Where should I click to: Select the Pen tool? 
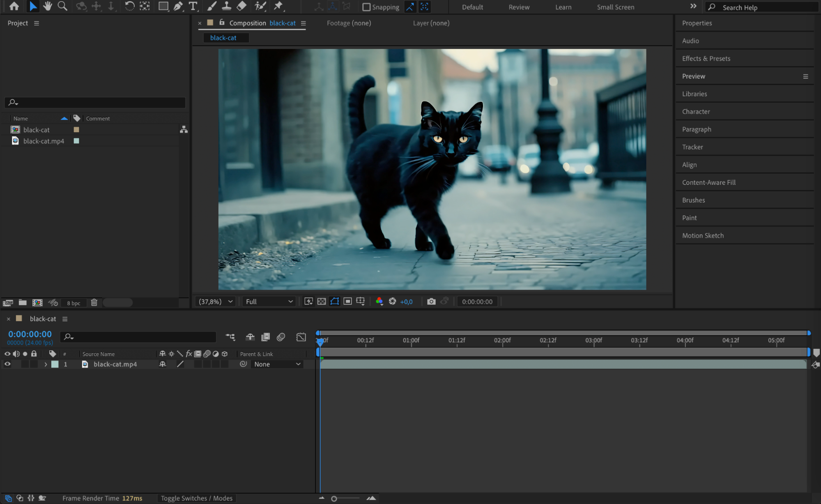(178, 6)
